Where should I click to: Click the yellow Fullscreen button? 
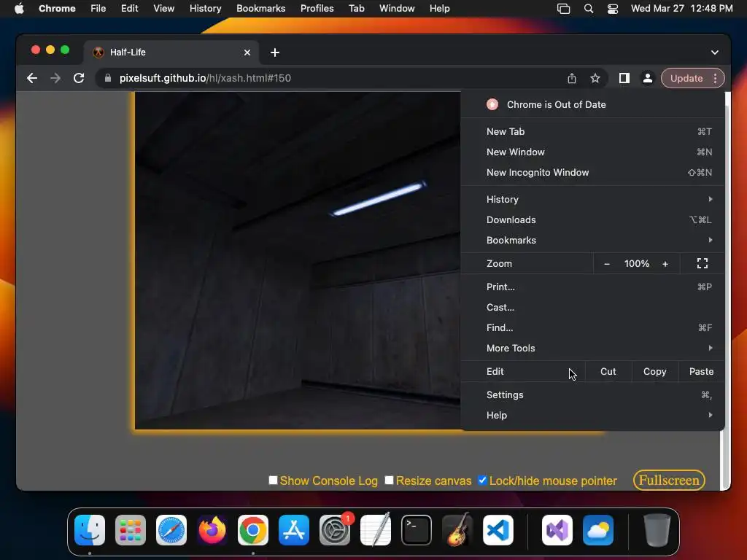tap(669, 480)
